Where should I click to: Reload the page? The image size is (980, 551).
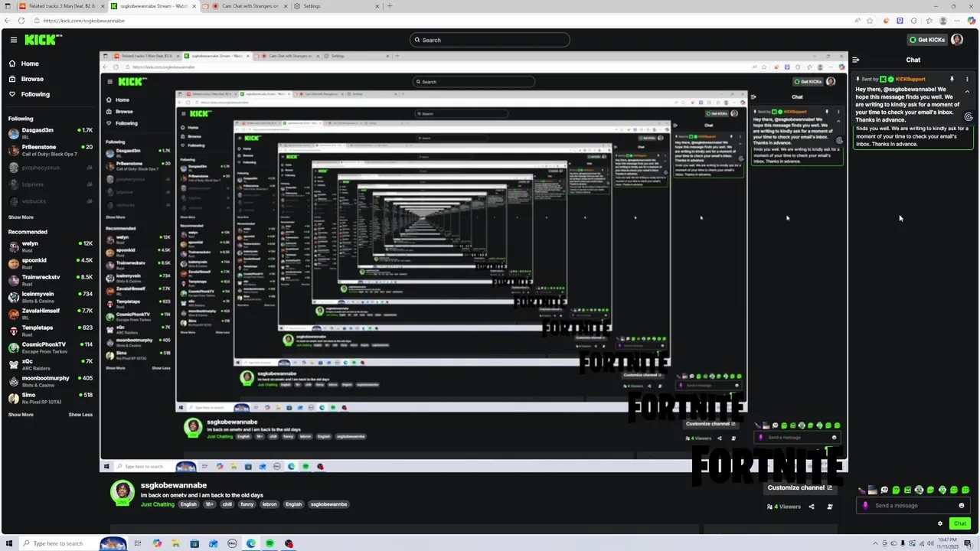pyautogui.click(x=21, y=21)
